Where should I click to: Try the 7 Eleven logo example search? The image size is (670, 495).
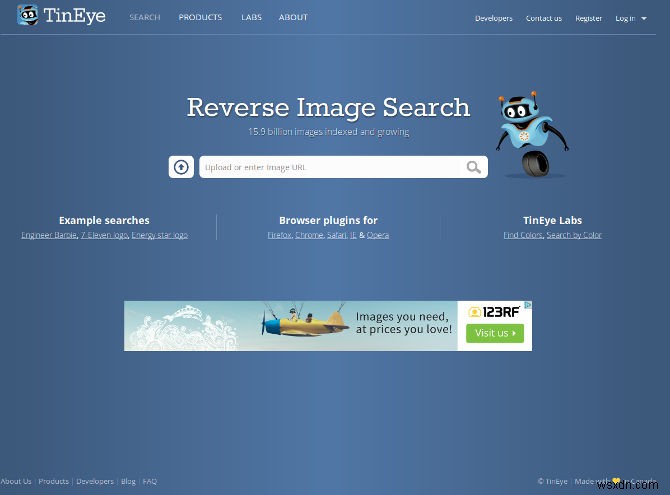tap(104, 235)
